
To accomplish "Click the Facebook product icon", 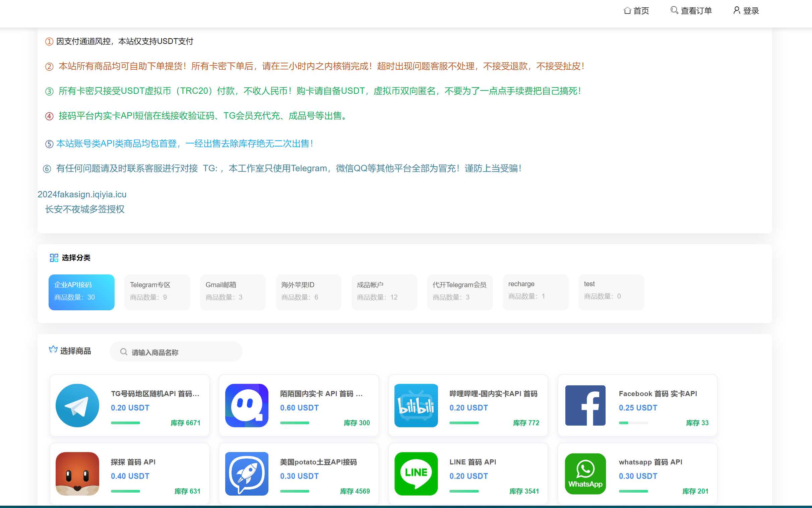I will click(585, 405).
